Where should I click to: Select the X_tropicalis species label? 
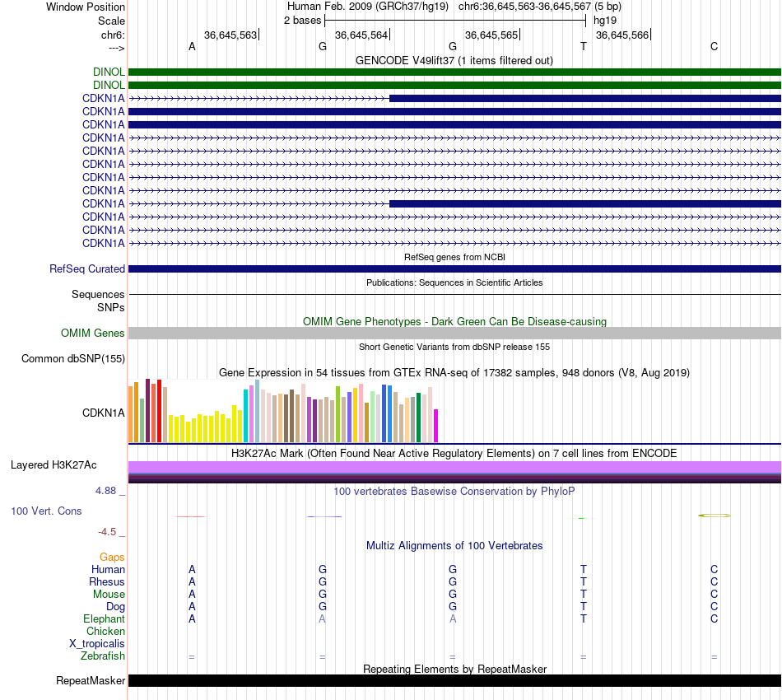tap(97, 644)
